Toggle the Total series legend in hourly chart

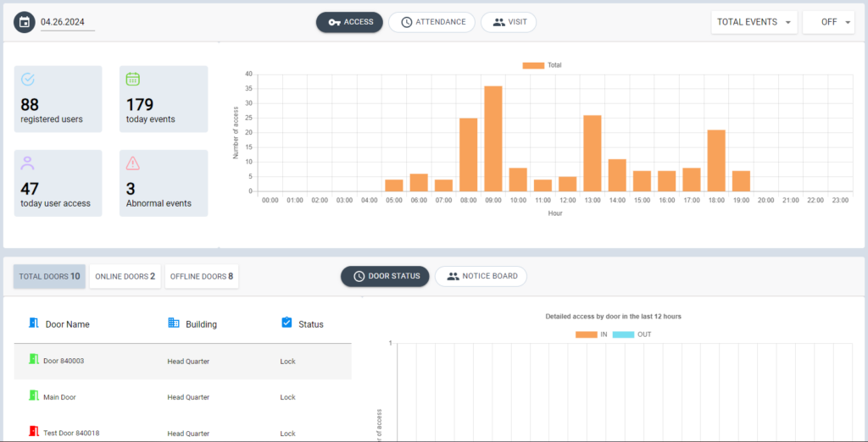542,65
